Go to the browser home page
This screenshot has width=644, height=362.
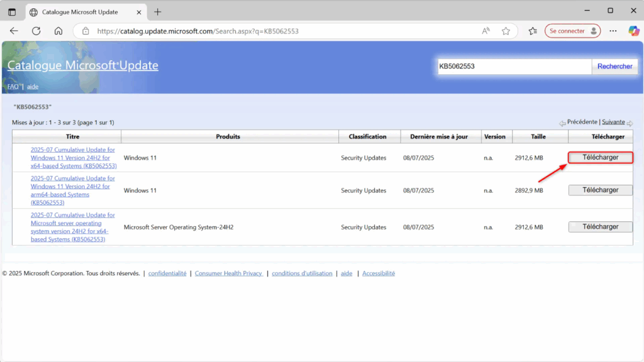58,31
